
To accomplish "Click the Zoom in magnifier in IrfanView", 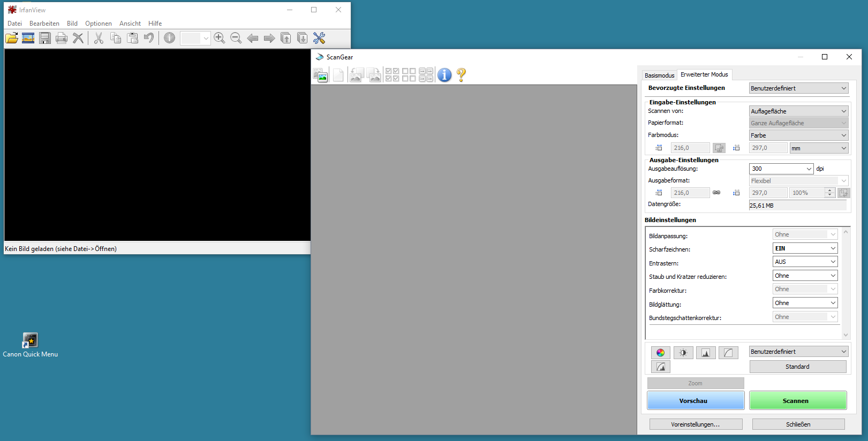I will pos(219,38).
